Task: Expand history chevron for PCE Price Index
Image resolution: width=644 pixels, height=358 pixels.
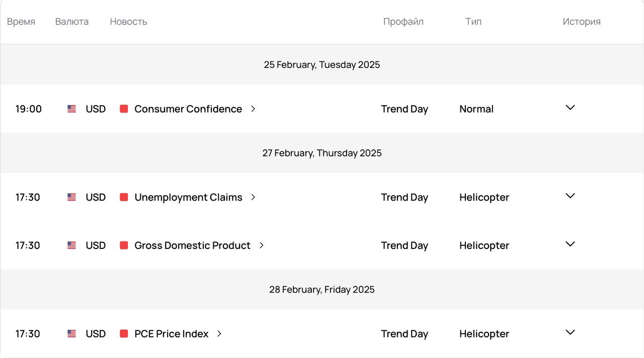Action: point(570,332)
